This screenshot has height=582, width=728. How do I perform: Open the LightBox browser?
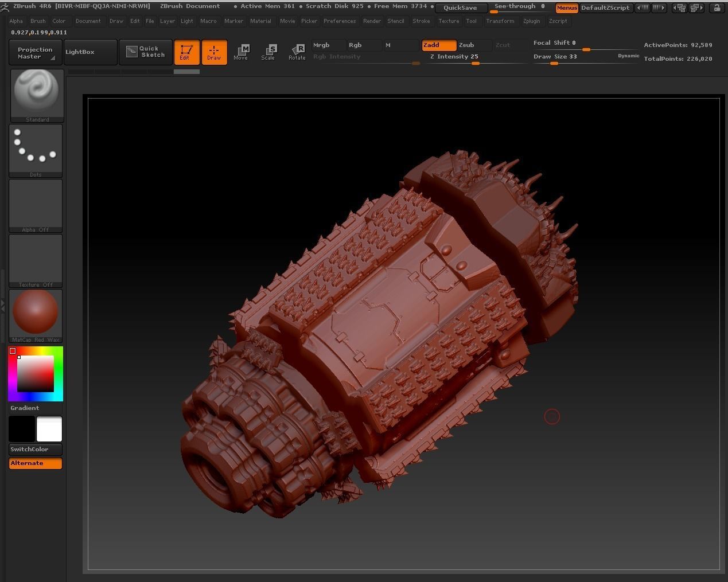[x=80, y=52]
